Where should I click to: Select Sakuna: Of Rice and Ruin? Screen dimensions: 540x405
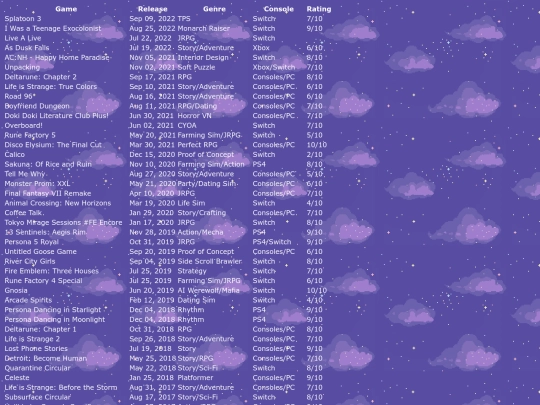(x=48, y=164)
